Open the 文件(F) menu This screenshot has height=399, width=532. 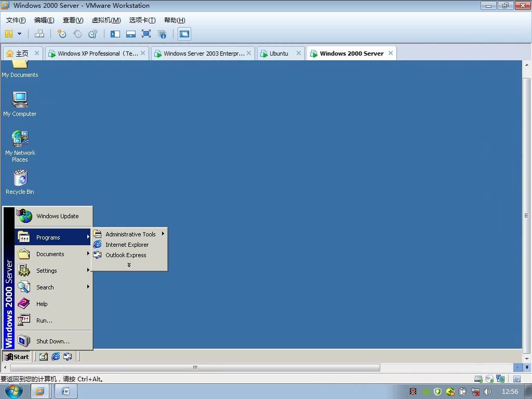16,20
